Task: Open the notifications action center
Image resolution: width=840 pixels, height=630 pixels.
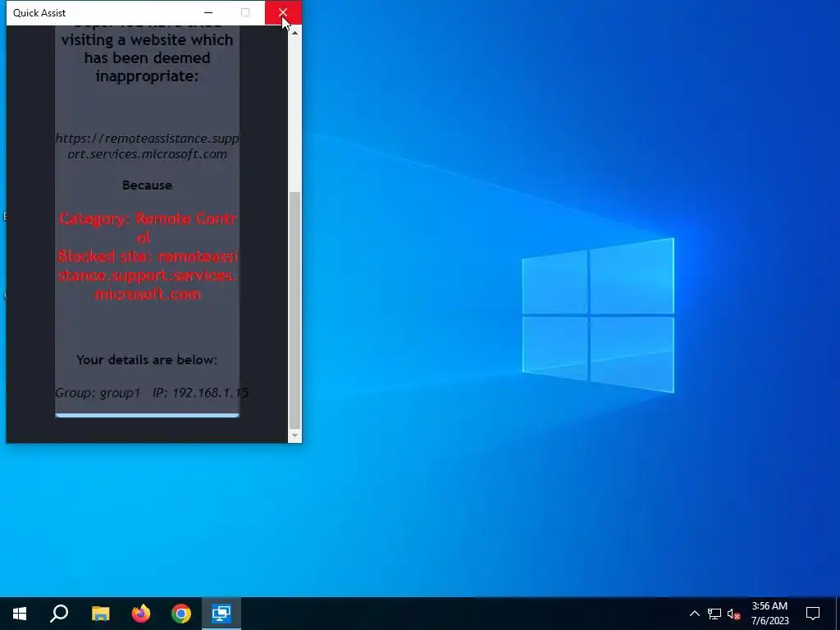Action: click(813, 614)
